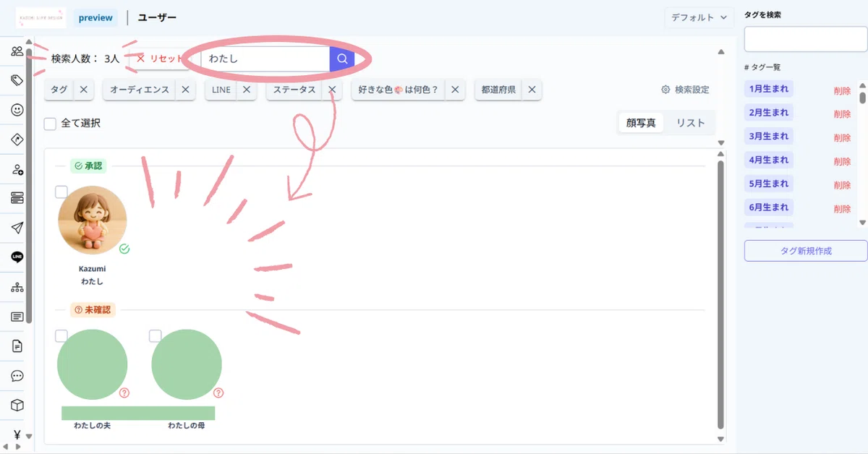The height and width of the screenshot is (454, 868).
Task: Click わたしの母 green avatar
Action: 187,364
